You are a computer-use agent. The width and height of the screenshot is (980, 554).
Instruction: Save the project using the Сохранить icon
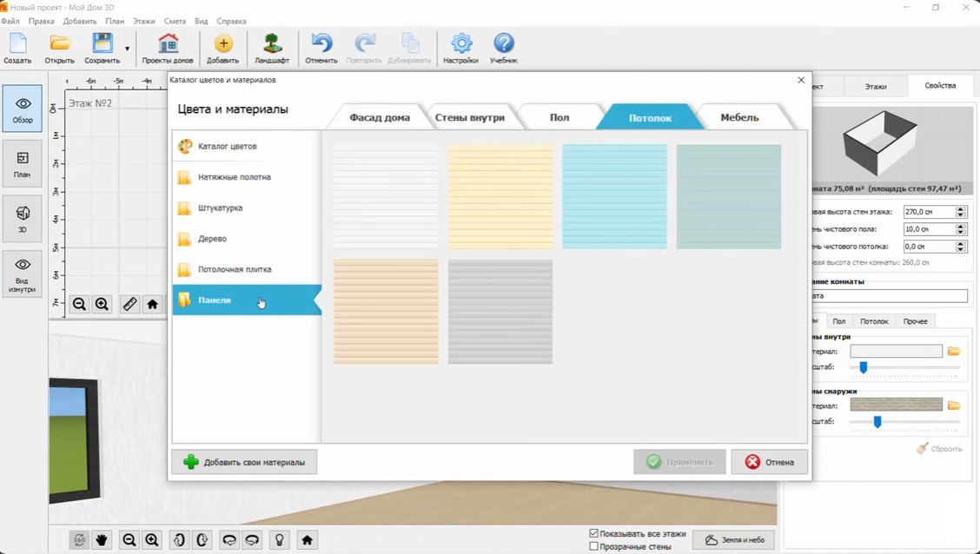tap(102, 49)
